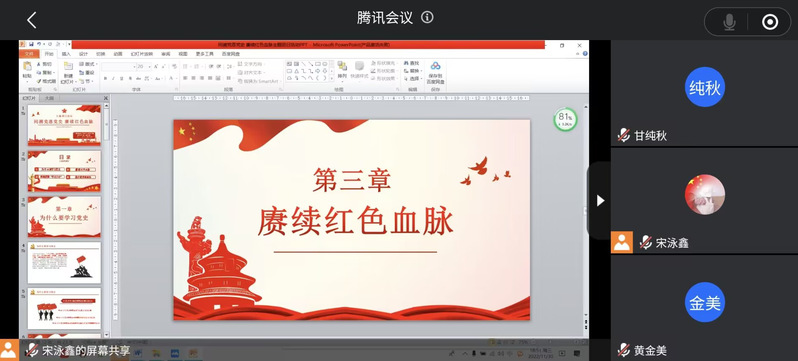Open meeting info icon beside 腾讯会议
Viewport: 798px width, 361px height.
[x=427, y=18]
